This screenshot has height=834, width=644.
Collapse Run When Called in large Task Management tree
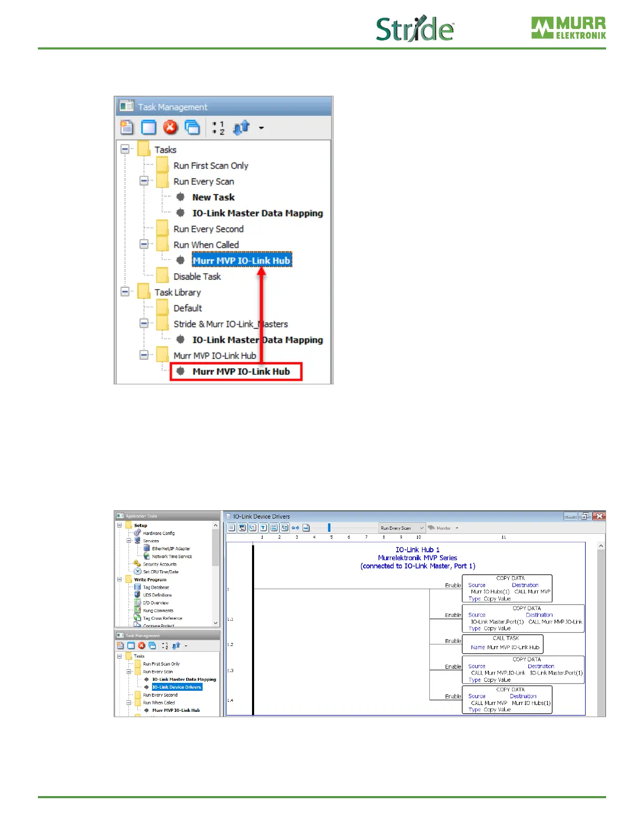click(144, 244)
